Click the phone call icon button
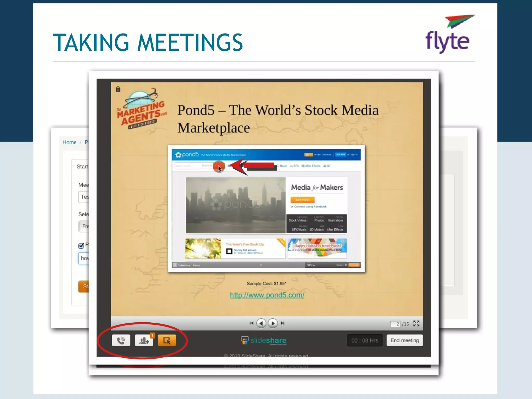The image size is (532, 399). tap(121, 340)
